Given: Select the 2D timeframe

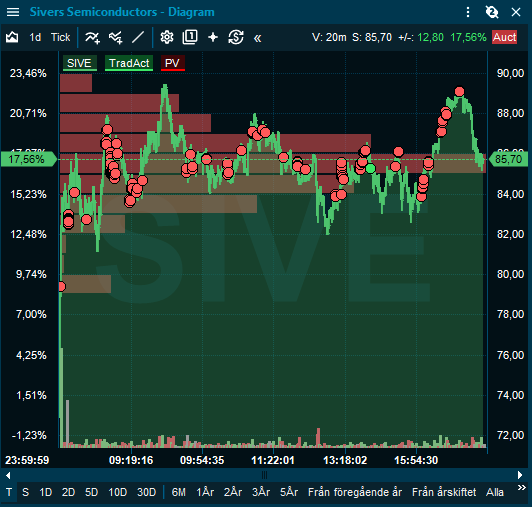Looking at the screenshot, I should pyautogui.click(x=68, y=492).
